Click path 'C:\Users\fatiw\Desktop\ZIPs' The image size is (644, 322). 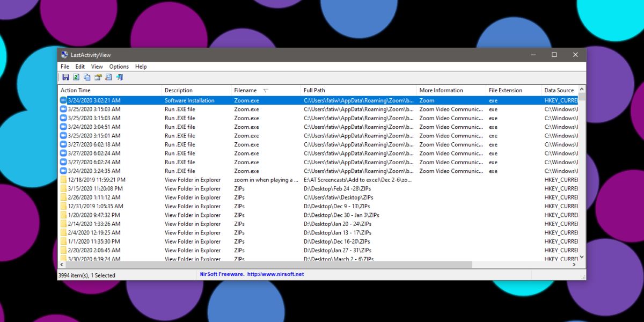point(338,197)
